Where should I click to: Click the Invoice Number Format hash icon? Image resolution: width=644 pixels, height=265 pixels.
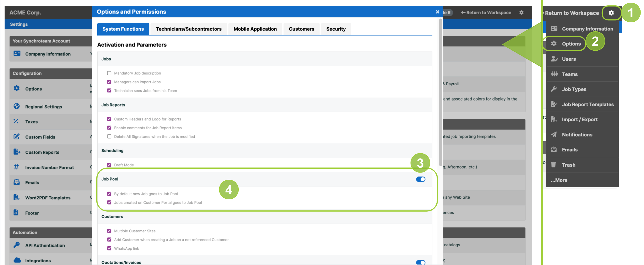coord(16,167)
